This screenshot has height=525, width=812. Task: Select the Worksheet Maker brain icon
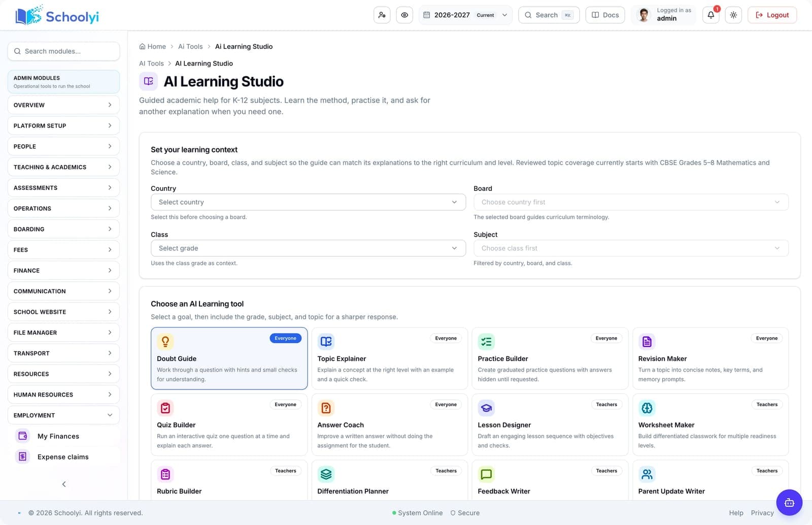tap(647, 408)
